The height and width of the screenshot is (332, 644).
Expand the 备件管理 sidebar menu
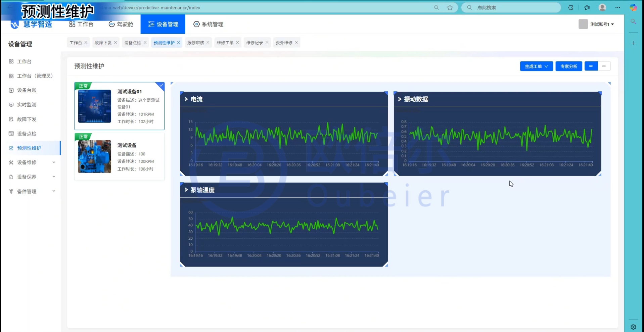54,191
